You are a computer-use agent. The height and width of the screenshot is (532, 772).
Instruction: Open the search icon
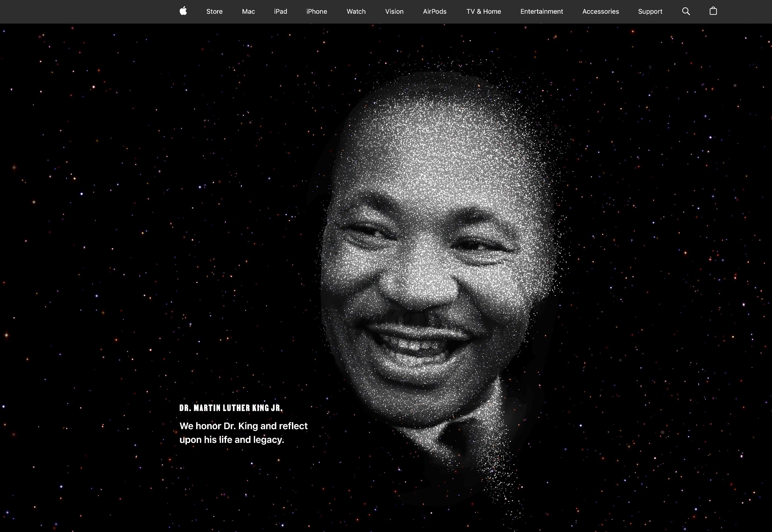pos(686,11)
